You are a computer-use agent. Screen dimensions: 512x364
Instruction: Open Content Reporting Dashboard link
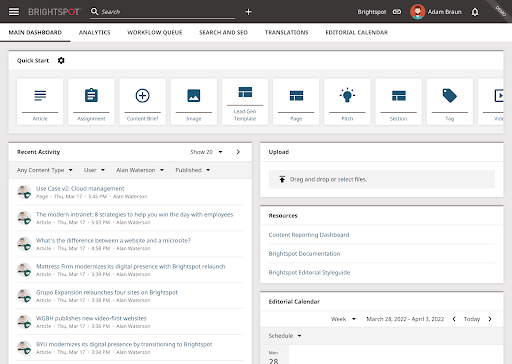click(309, 235)
